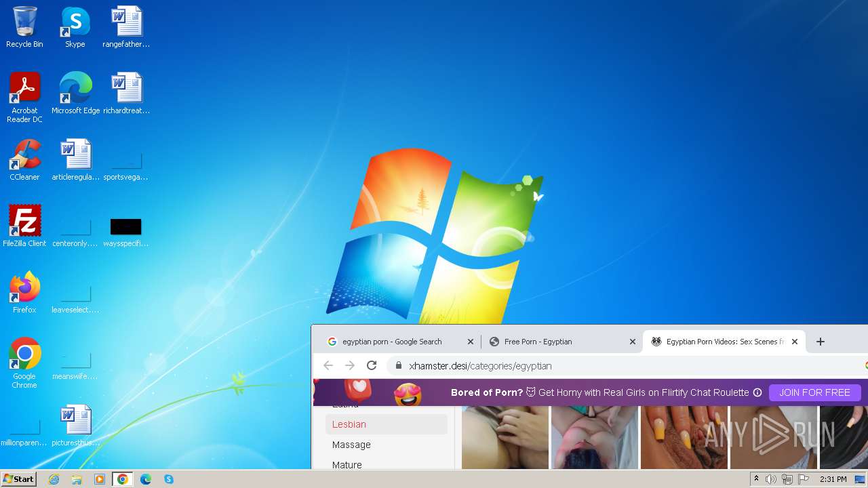Select the picturesthus Word document icon
This screenshot has height=488, width=868.
click(75, 426)
